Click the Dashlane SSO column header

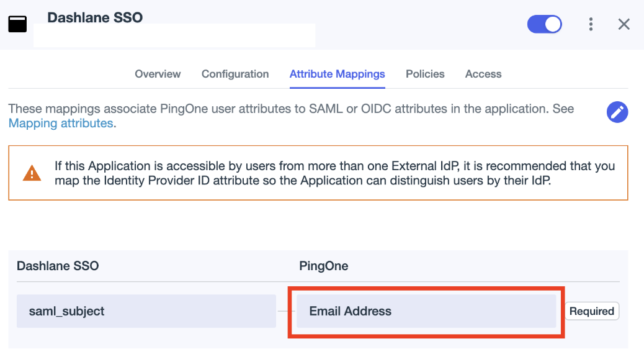tap(58, 266)
